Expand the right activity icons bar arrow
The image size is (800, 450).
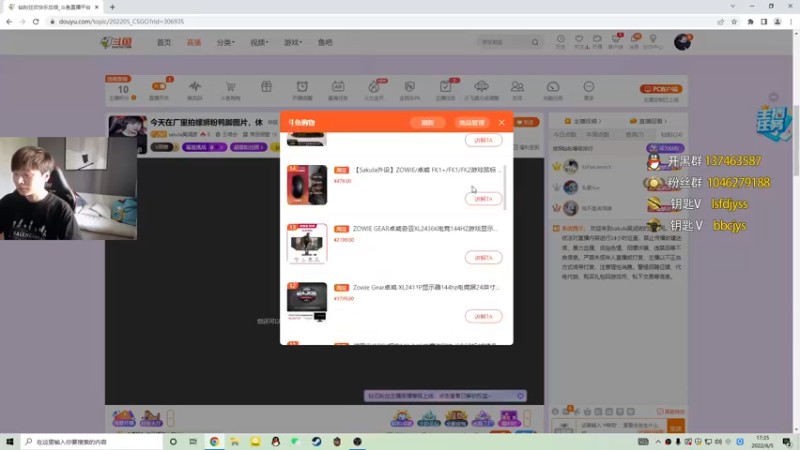tap(527, 418)
